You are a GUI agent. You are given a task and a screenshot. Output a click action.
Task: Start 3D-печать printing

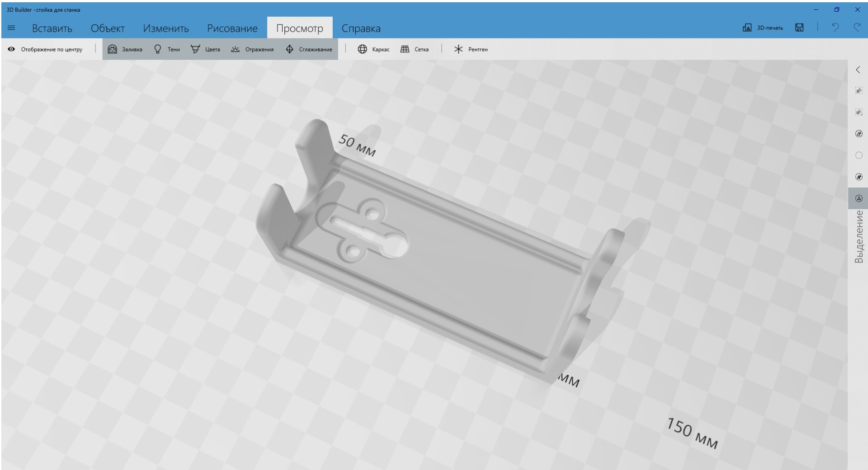click(763, 28)
